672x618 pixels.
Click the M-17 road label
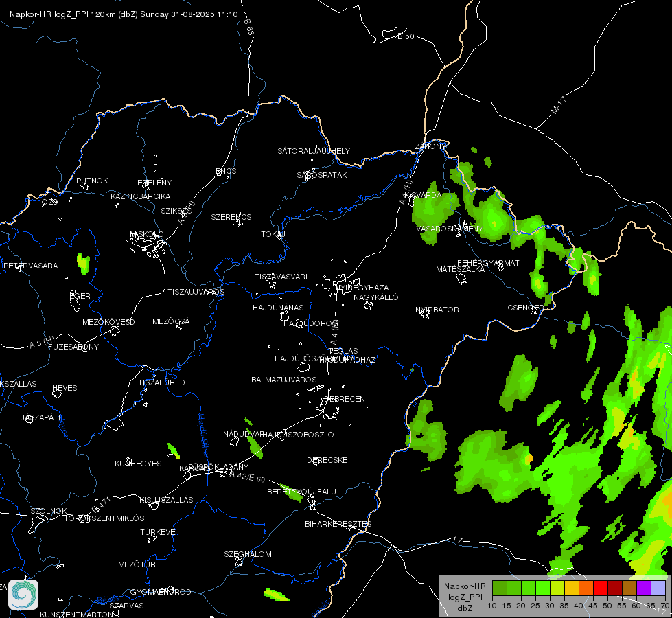pyautogui.click(x=559, y=105)
